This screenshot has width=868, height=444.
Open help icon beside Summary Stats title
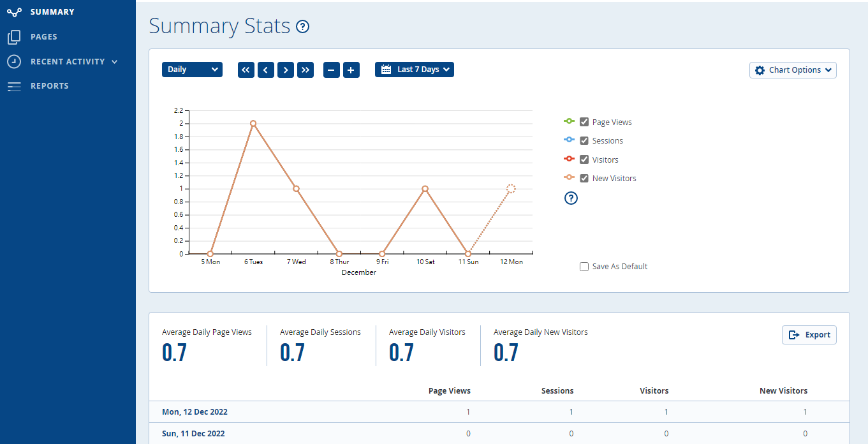point(303,27)
